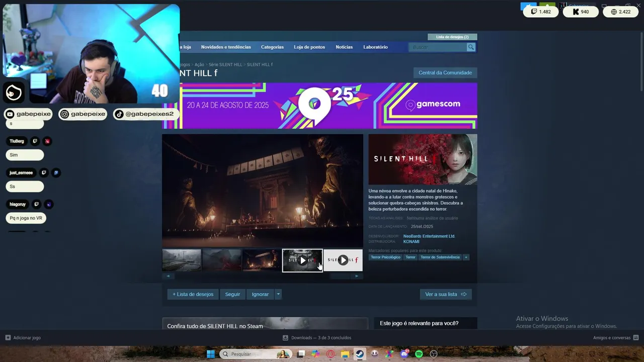
Task: Expand the dropdown arrow next to Ignorar
Action: point(278,294)
